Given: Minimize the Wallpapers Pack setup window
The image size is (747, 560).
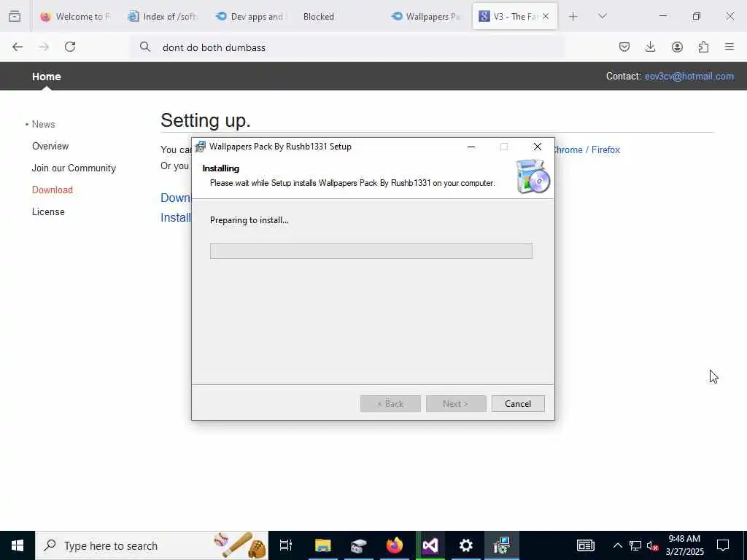Looking at the screenshot, I should pos(471,147).
